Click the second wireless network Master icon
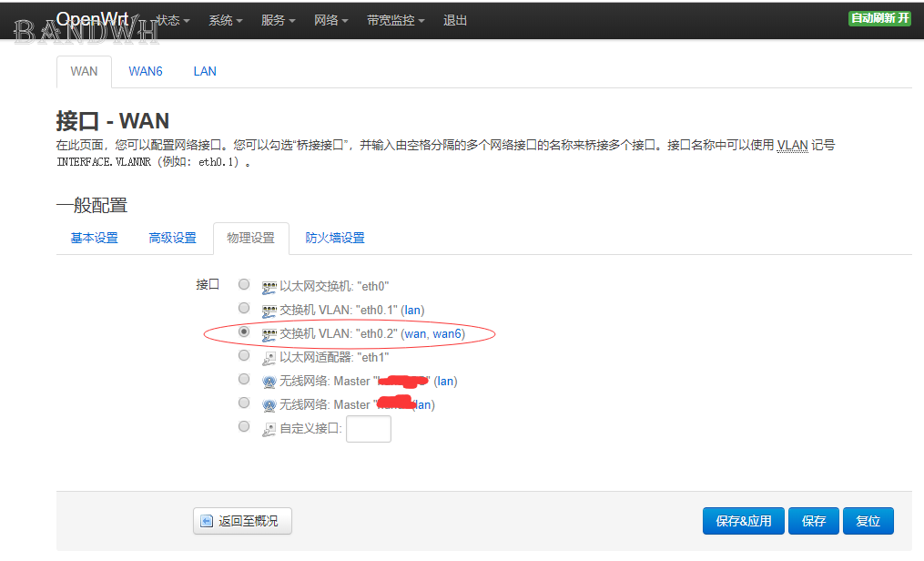The width and height of the screenshot is (924, 561). tap(269, 405)
